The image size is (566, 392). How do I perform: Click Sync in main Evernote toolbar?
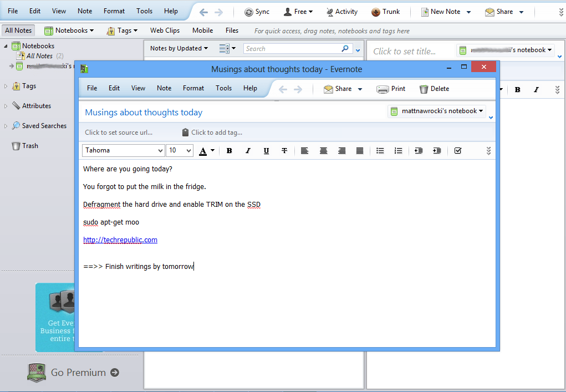[257, 12]
